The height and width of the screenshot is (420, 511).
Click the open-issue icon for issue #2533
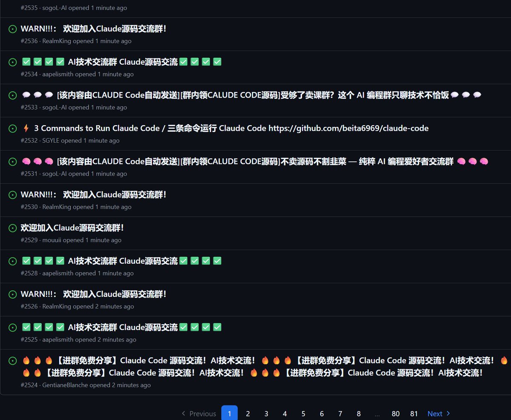point(13,95)
